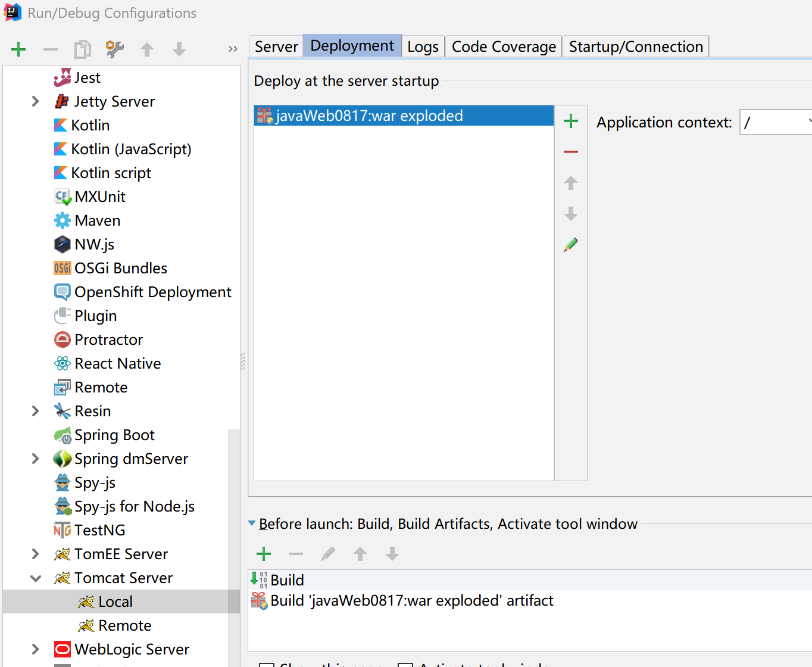812x667 pixels.
Task: Open the edit defaults wrench icon
Action: click(114, 49)
